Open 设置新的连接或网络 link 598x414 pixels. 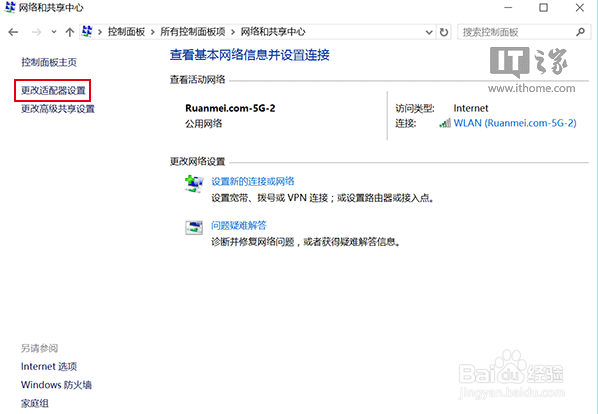pyautogui.click(x=253, y=181)
